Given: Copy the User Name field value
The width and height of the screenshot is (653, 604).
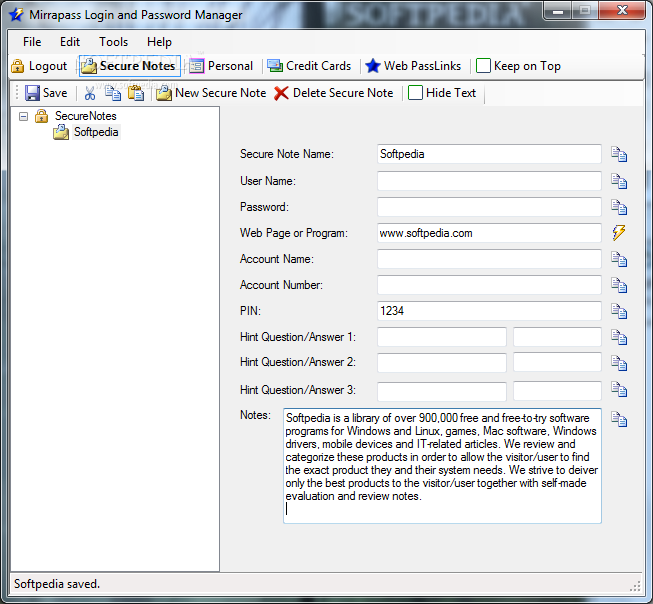Looking at the screenshot, I should tap(619, 181).
